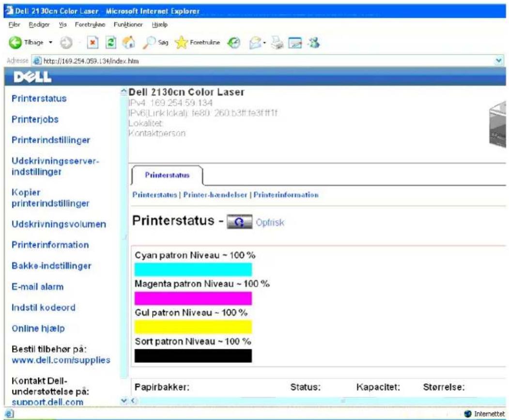Open the Funktioner menu

tap(128, 25)
